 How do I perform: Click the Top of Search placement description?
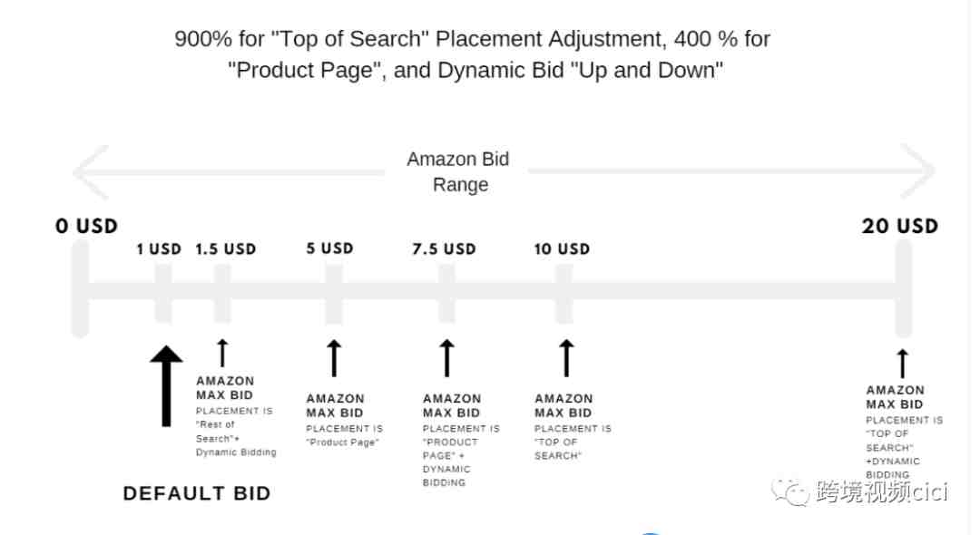click(x=573, y=442)
